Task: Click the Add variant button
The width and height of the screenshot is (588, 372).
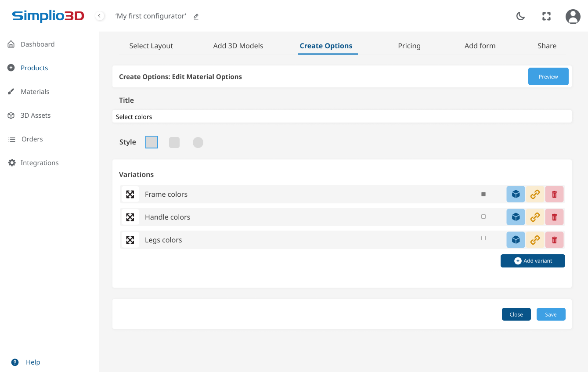Action: click(x=533, y=260)
